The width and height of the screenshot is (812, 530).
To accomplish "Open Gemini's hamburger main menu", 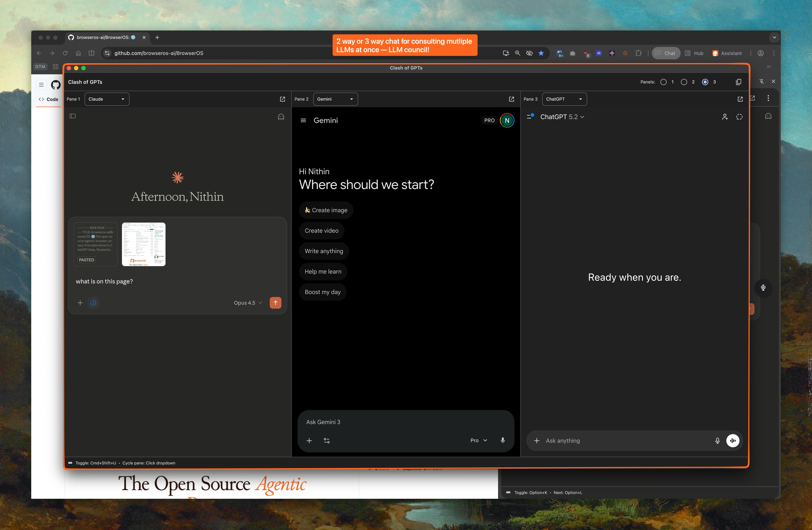I will [x=303, y=121].
